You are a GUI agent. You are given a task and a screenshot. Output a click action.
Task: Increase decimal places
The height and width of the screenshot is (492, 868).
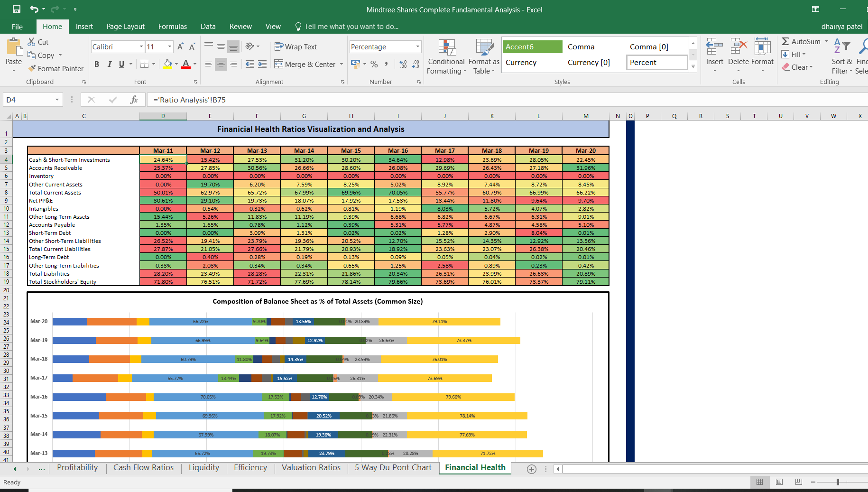pos(403,64)
